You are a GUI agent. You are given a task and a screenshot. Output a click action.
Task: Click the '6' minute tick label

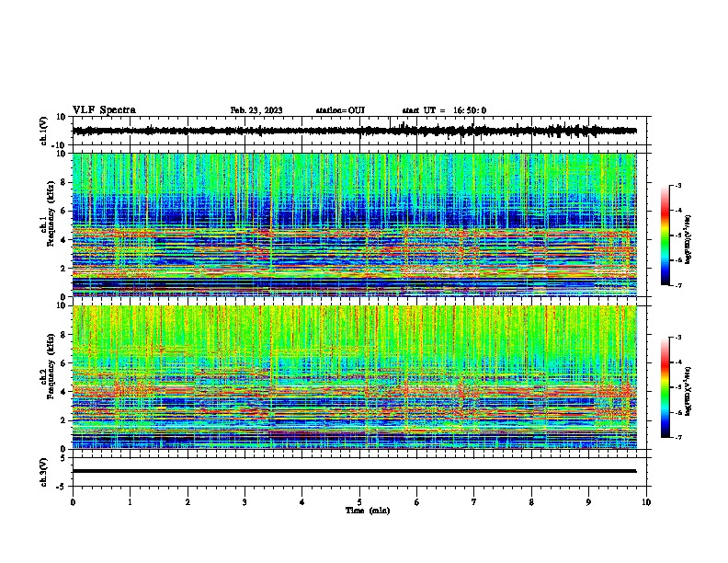click(x=416, y=502)
